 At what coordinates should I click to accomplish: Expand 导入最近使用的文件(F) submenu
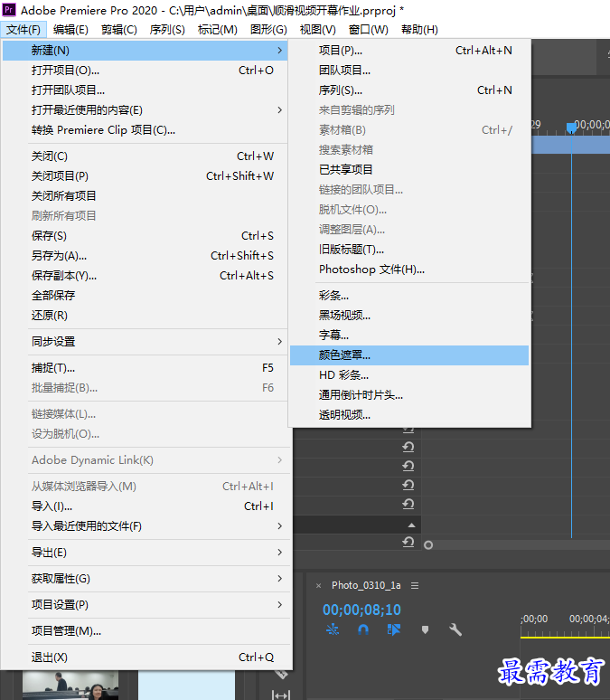(x=145, y=525)
